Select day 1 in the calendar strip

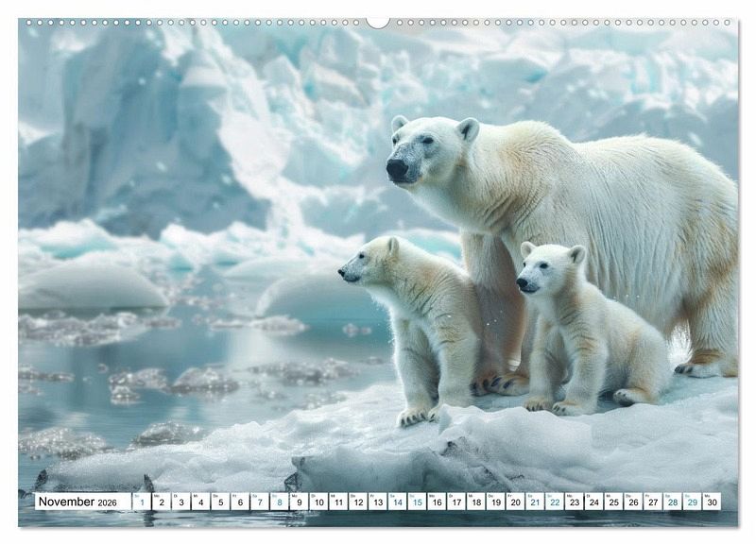pyautogui.click(x=141, y=502)
